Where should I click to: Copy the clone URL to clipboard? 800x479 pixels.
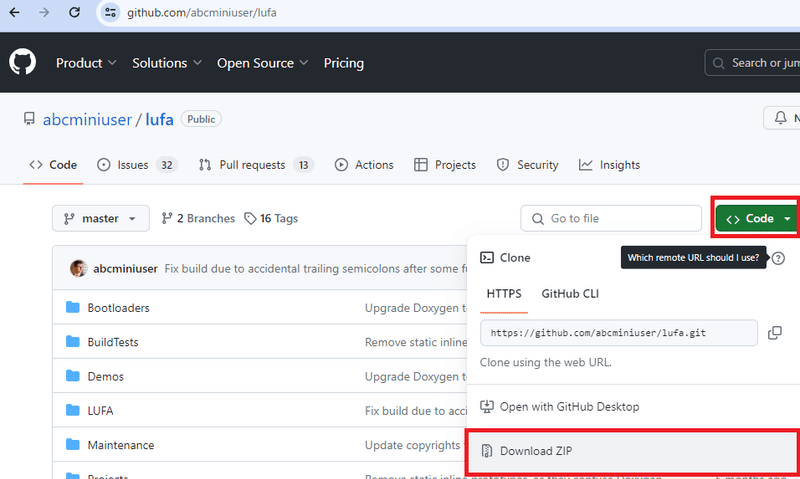(774, 333)
